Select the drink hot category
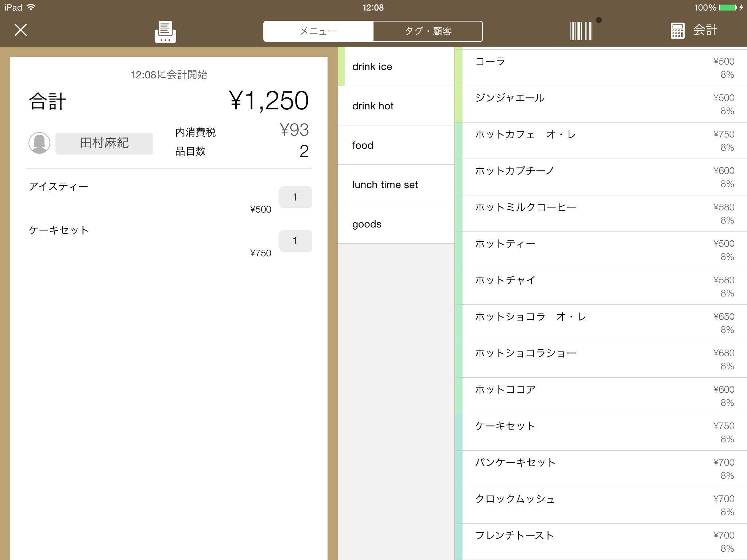The height and width of the screenshot is (560, 747). [396, 106]
